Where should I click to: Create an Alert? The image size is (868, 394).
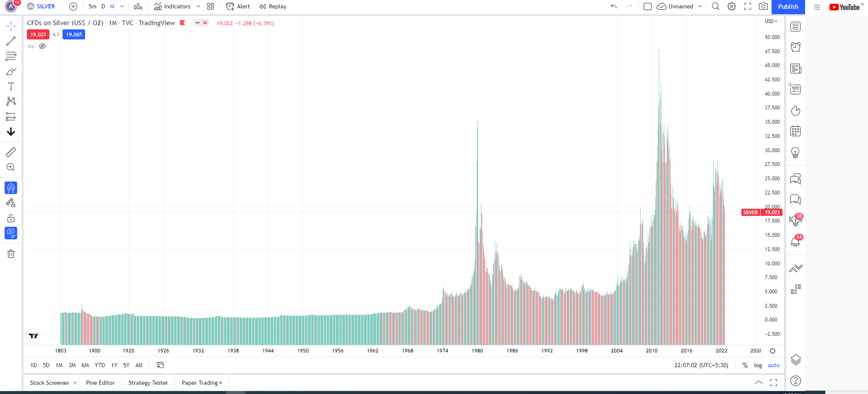[238, 6]
